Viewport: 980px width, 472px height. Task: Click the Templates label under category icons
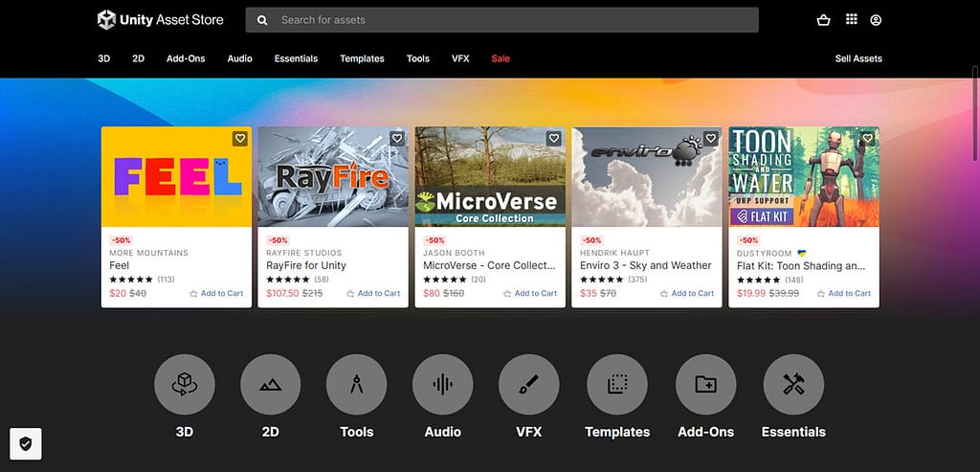click(617, 432)
